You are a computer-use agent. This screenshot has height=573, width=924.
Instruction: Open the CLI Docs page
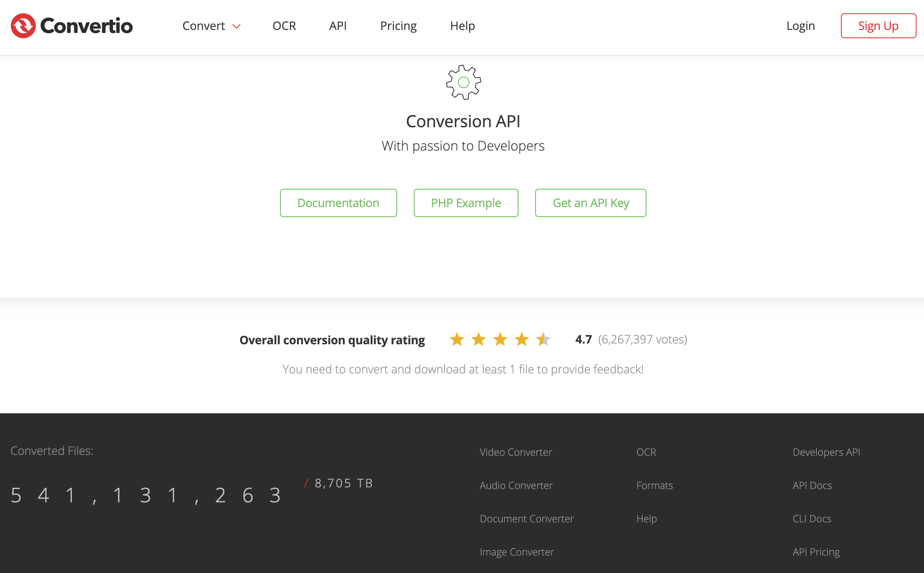pyautogui.click(x=811, y=519)
